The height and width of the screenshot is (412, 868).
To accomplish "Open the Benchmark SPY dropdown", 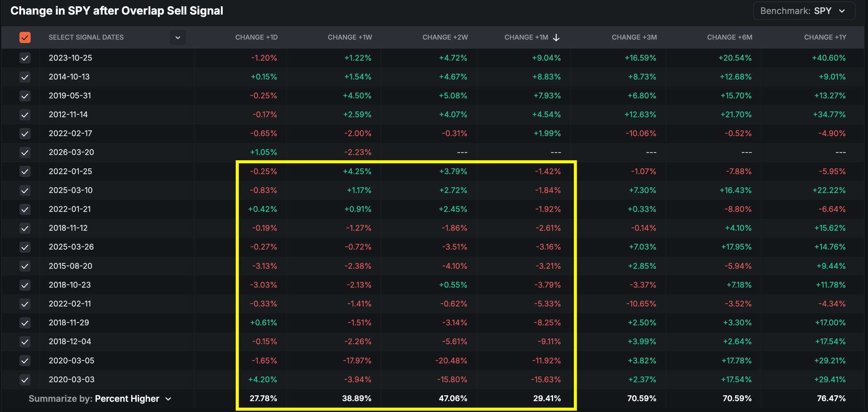I will click(x=804, y=11).
